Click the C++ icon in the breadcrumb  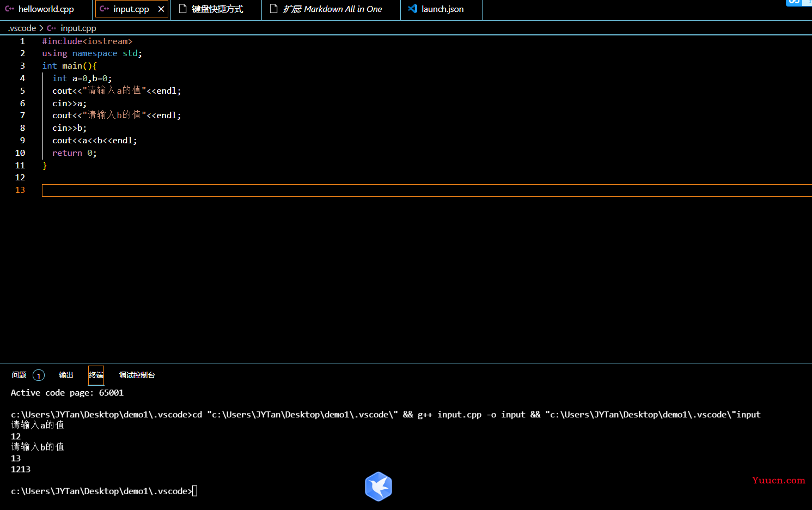pyautogui.click(x=52, y=28)
